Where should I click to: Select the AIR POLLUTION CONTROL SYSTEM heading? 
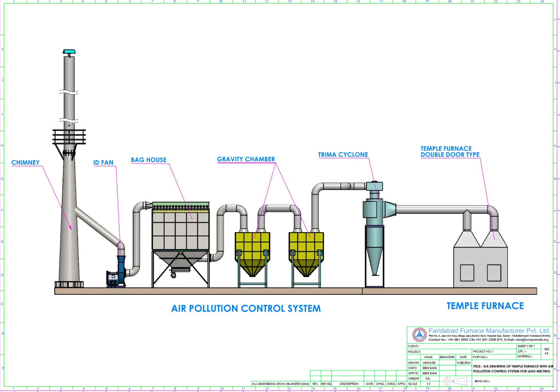coord(246,308)
